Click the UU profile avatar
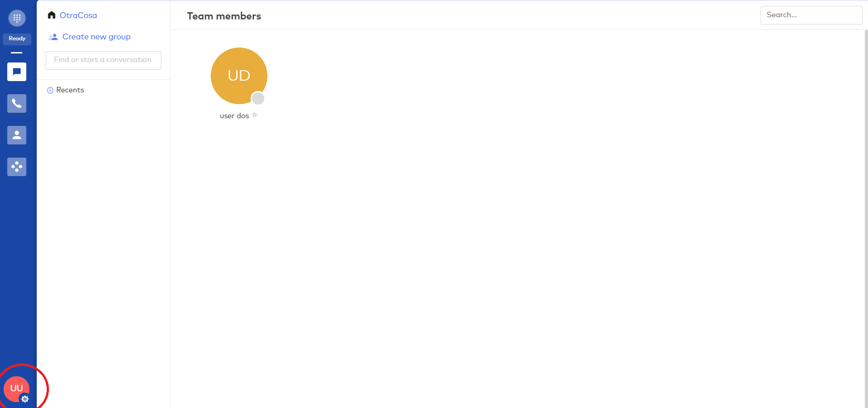The image size is (868, 408). click(15, 388)
